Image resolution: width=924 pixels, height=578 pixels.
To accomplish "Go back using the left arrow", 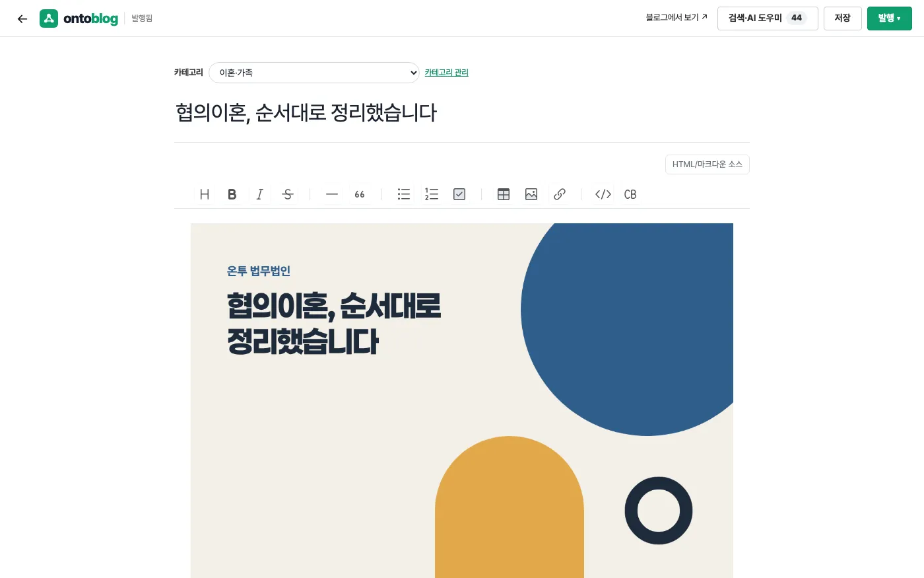I will point(22,18).
